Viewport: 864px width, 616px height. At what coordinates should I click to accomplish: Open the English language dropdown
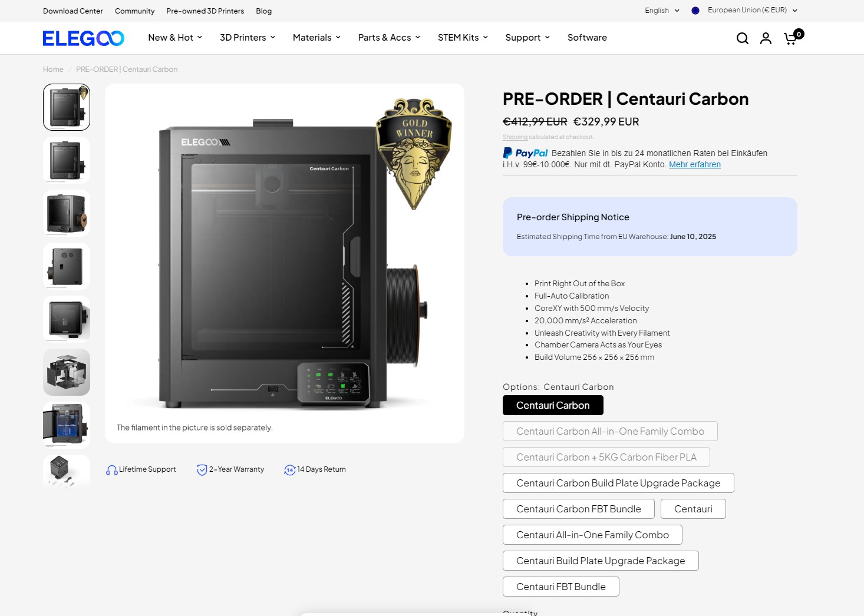point(662,11)
